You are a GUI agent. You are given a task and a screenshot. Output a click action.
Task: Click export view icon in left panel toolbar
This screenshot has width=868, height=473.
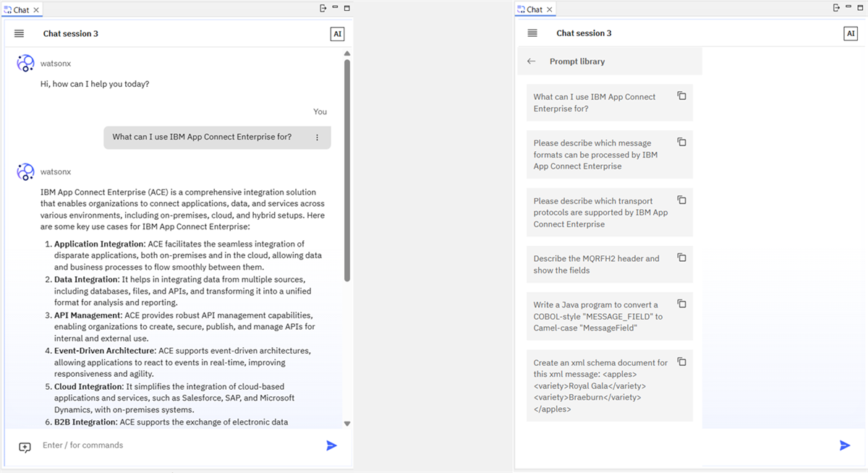(x=323, y=8)
